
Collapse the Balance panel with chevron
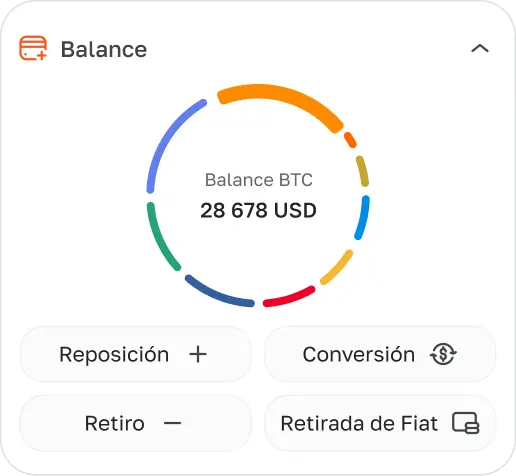[480, 49]
